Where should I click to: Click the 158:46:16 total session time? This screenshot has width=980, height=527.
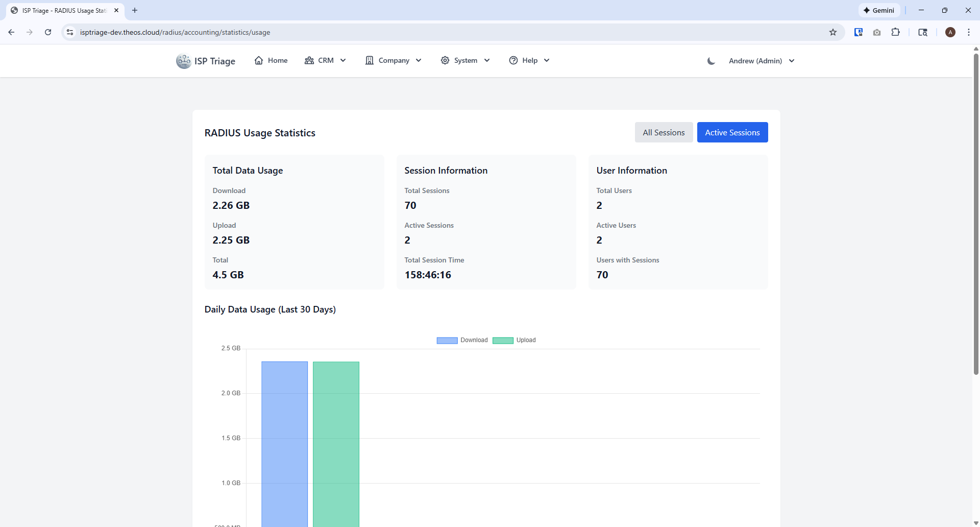(428, 275)
